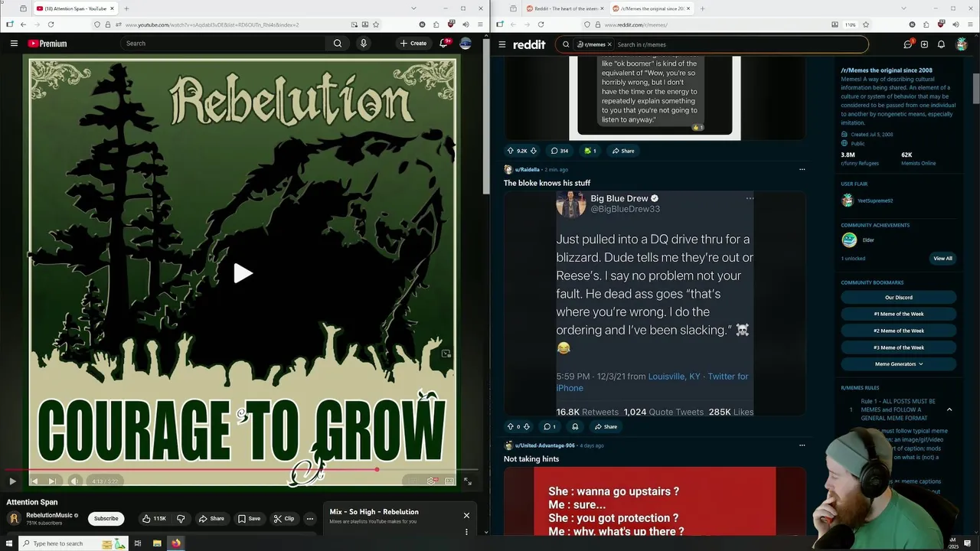The height and width of the screenshot is (551, 980).
Task: Click the large play button on video
Action: [x=242, y=273]
